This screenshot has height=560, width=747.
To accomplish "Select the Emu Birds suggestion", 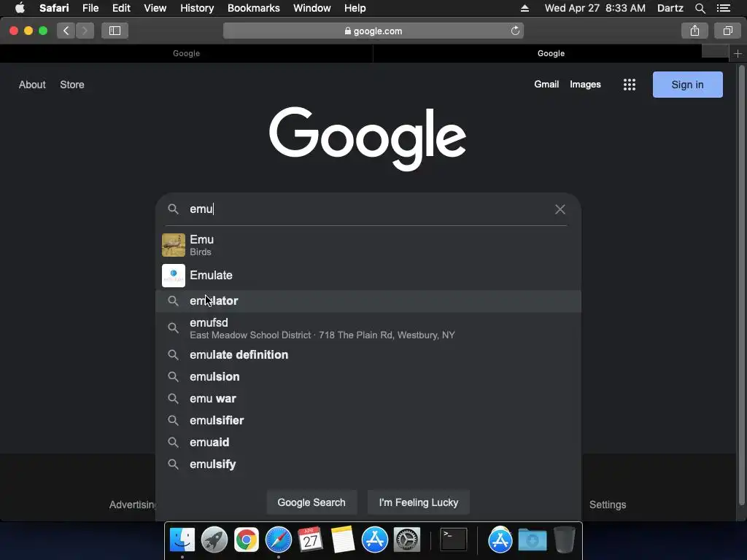I will (368, 245).
